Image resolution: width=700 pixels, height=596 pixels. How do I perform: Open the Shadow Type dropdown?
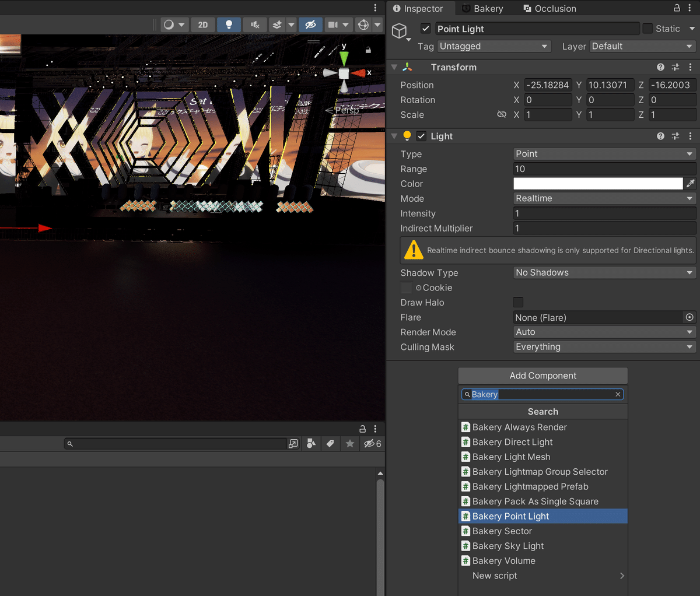604,272
